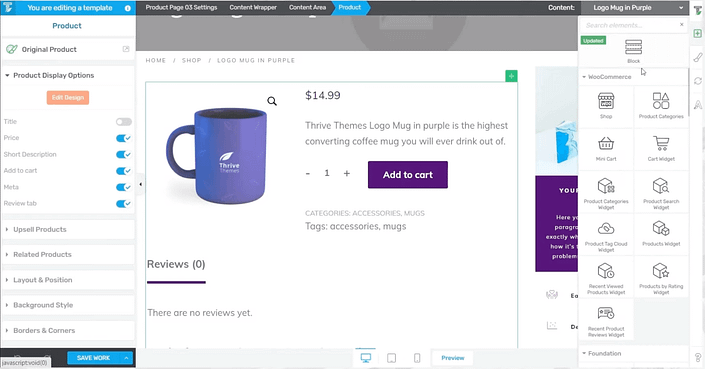
Task: Open the HOME breadcrumb link
Action: (156, 60)
